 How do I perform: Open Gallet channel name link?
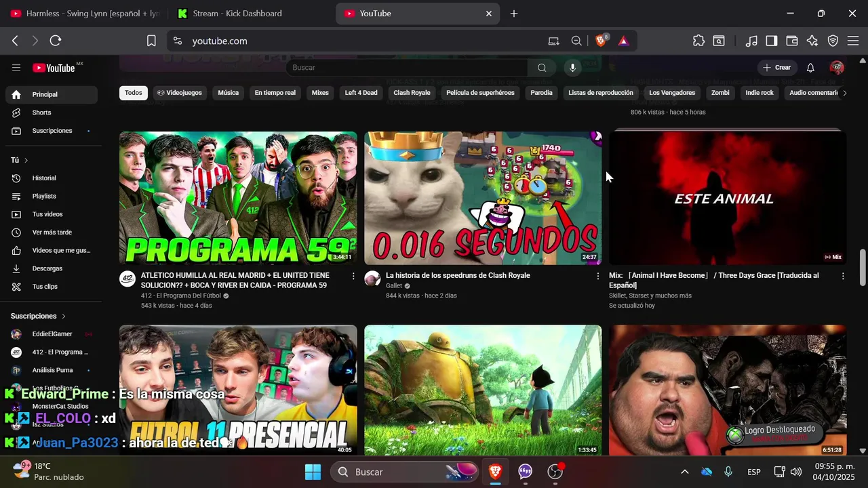[394, 286]
